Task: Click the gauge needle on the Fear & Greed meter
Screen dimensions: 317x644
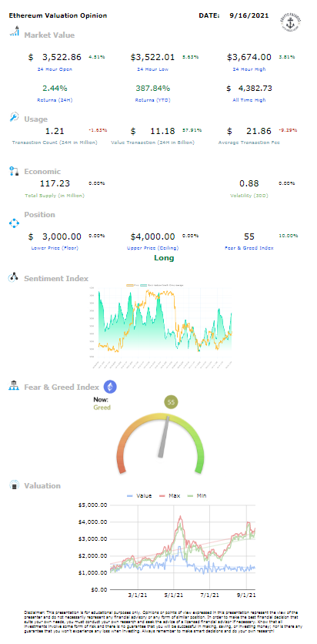Action: click(x=164, y=437)
